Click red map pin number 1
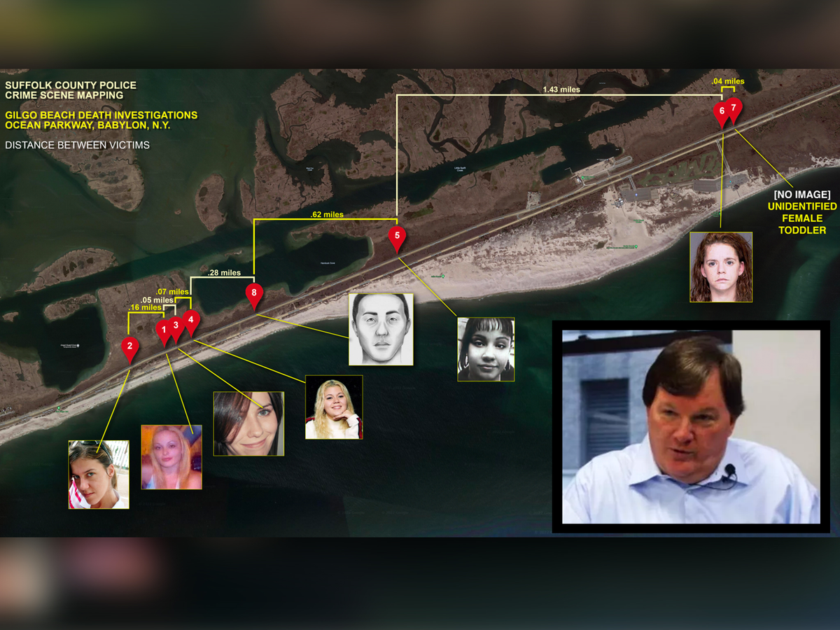Image resolution: width=840 pixels, height=630 pixels. [x=164, y=330]
